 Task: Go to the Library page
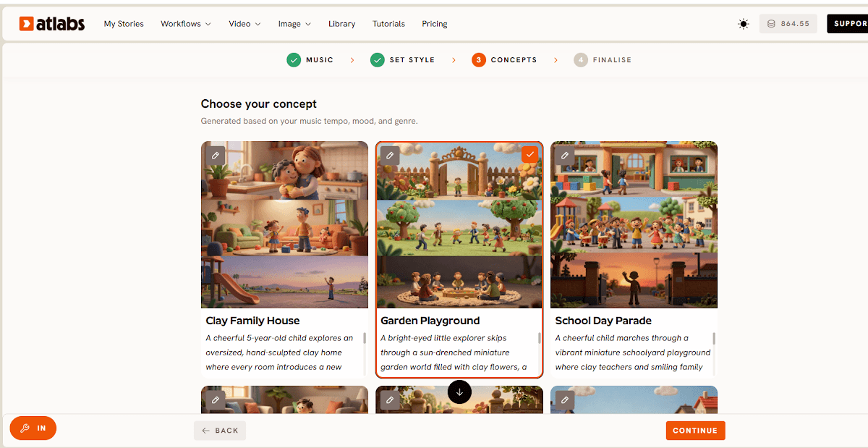341,24
